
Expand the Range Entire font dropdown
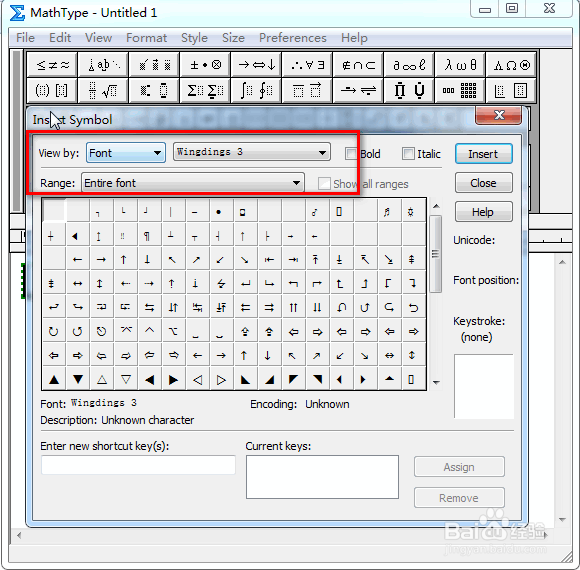pyautogui.click(x=193, y=183)
